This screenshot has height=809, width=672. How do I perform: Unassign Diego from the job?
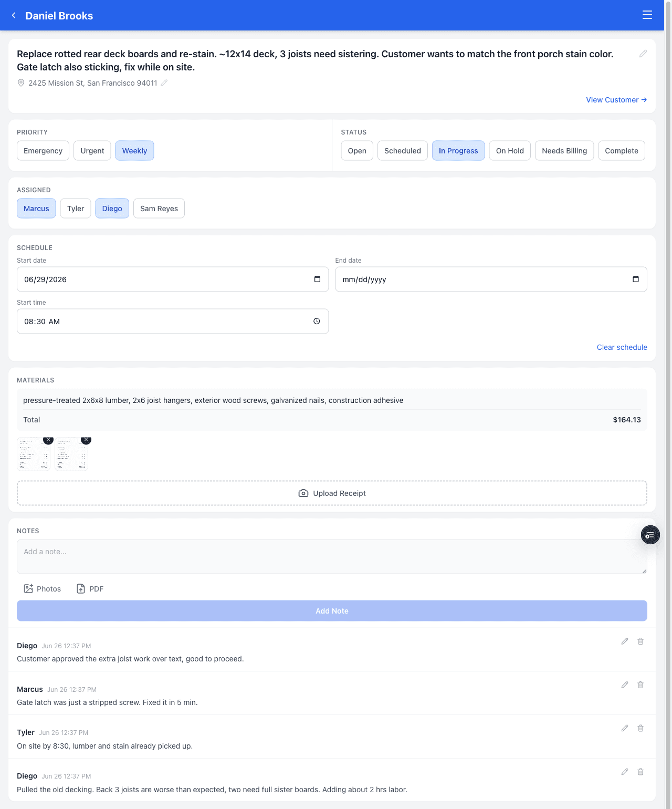[112, 209]
